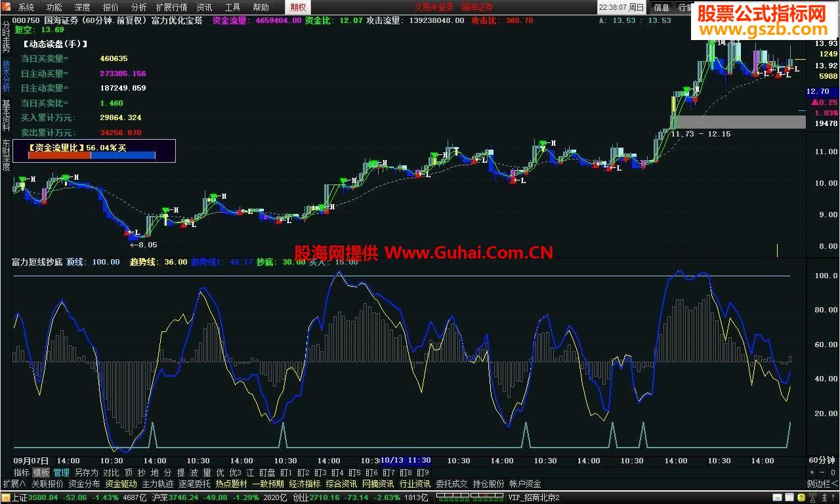This screenshot has width=840, height=504.
Task: Click the 管理 toolbar button
Action: pos(61,472)
